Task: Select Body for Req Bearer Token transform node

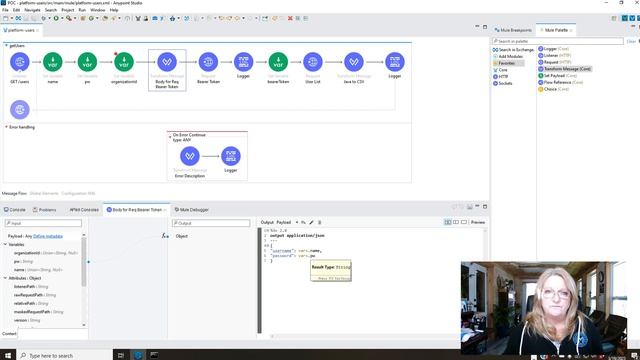Action: coord(167,62)
